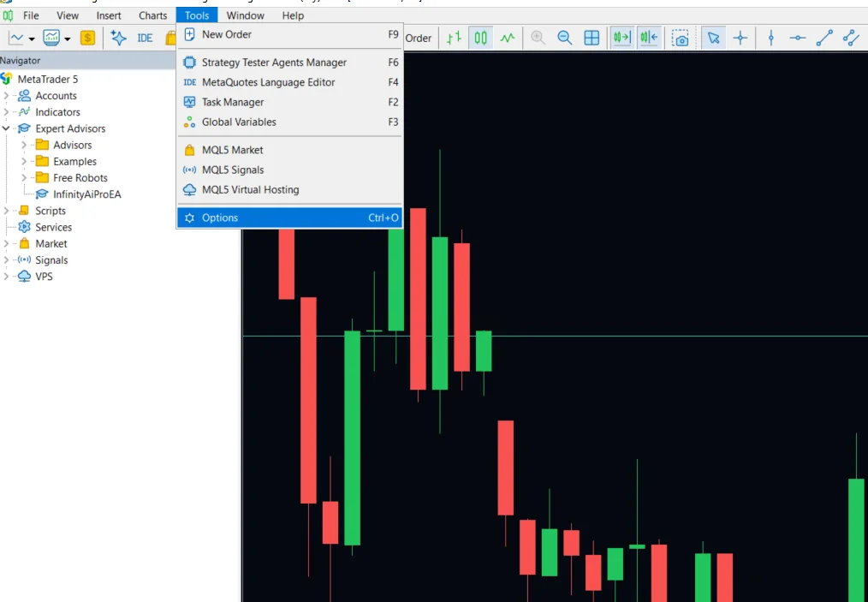Open the File menu
This screenshot has width=868, height=602.
point(31,15)
